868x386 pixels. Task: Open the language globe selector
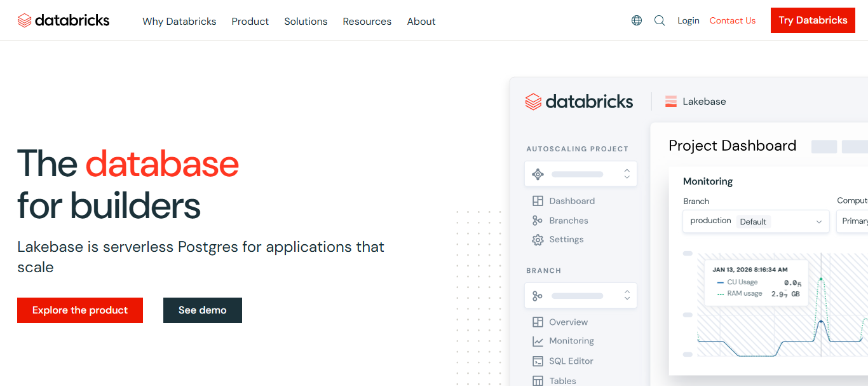tap(637, 20)
